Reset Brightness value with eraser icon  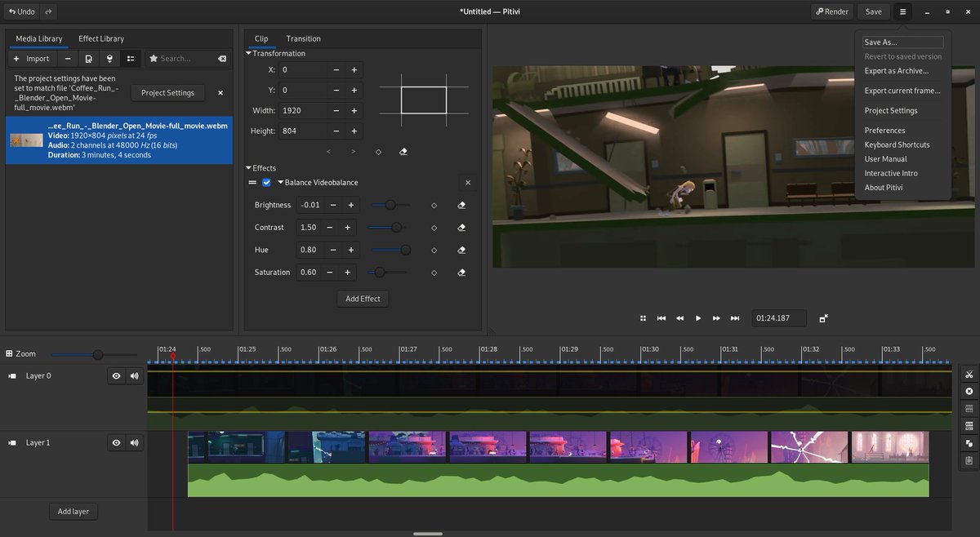[x=461, y=206]
